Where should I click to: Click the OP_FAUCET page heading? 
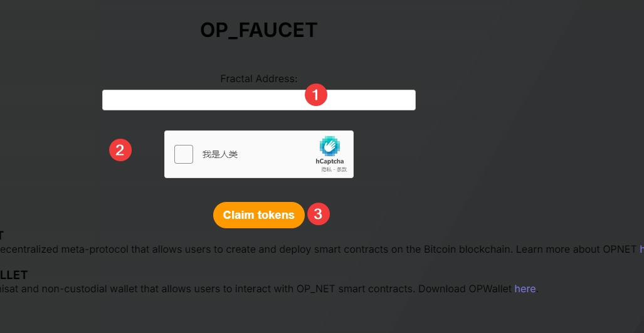click(x=258, y=30)
